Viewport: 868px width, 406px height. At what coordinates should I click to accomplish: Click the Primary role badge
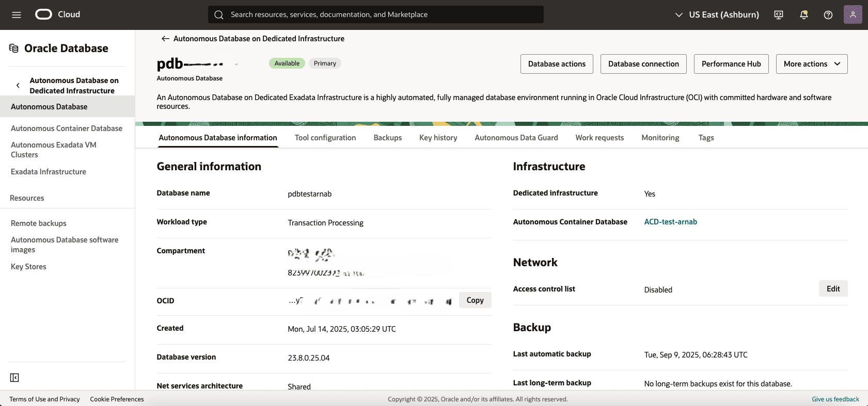click(x=325, y=63)
